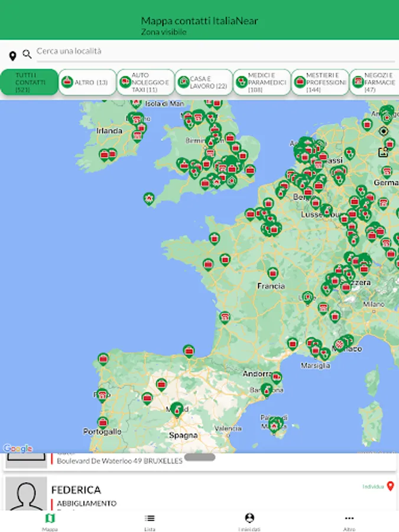Screen dimensions: 399x532
Task: Open the telephone marker on France's southwest coast
Action: coord(225,317)
